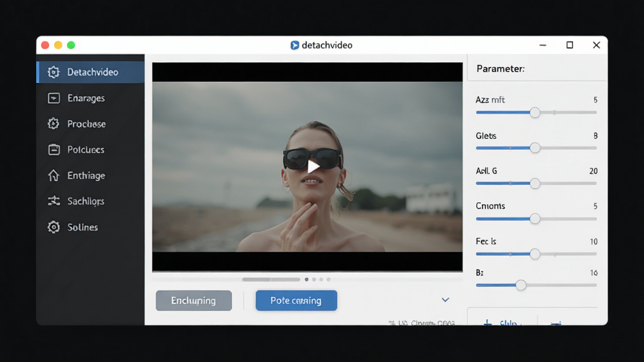Click the Glets slider handle

coord(535,148)
